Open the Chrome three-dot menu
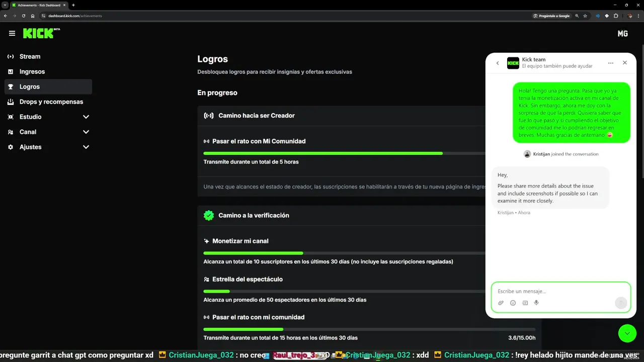The height and width of the screenshot is (362, 644). pos(639,16)
